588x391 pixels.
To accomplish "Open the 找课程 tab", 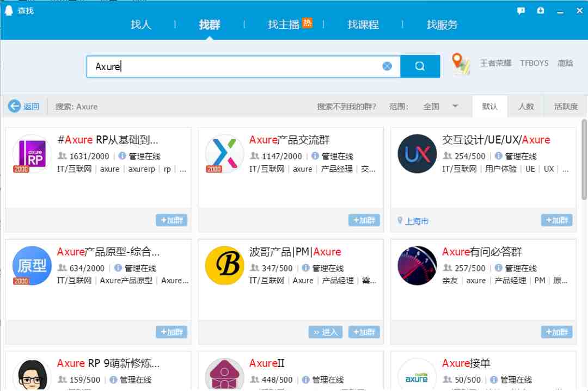I will pyautogui.click(x=363, y=24).
